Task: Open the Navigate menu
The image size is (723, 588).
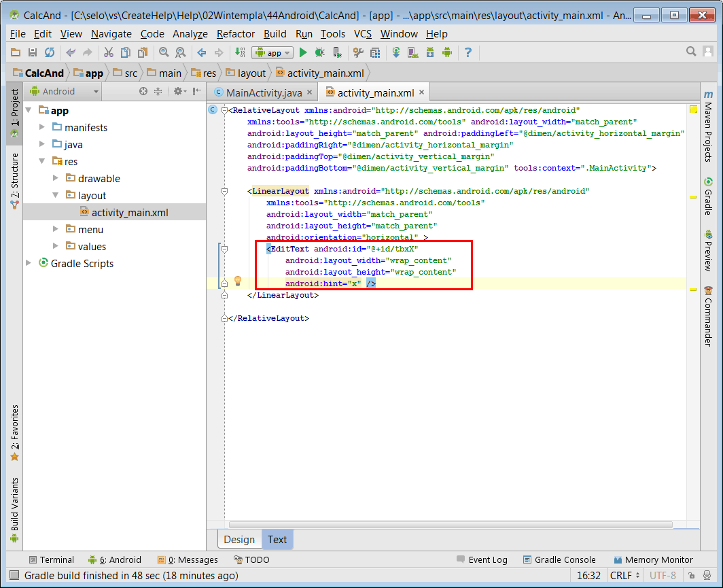Action: tap(111, 34)
